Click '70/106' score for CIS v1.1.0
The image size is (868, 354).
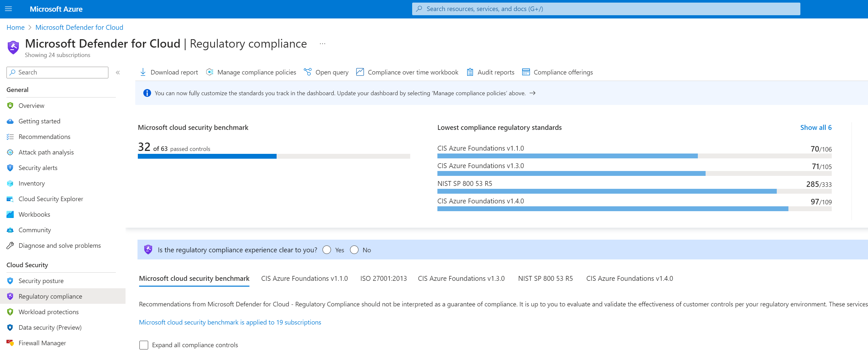821,149
